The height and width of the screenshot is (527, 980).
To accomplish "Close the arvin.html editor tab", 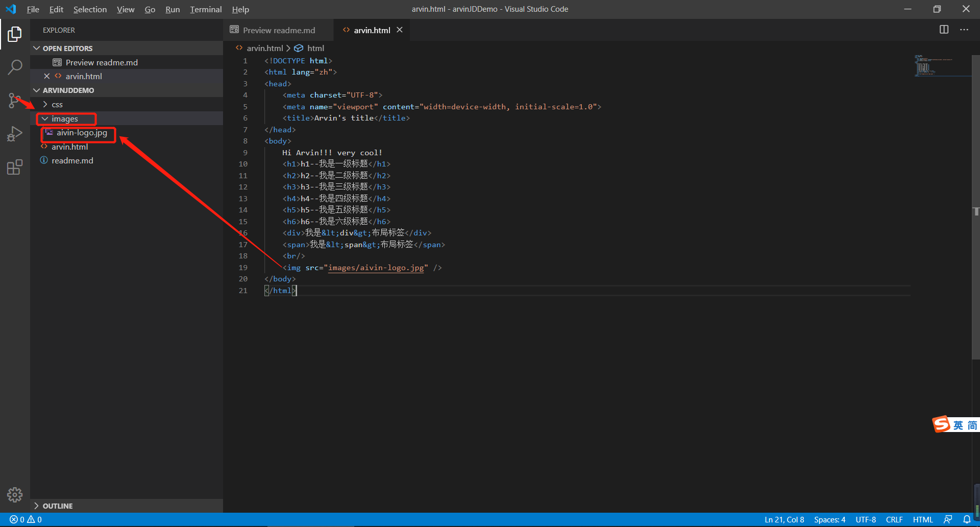I will click(400, 30).
